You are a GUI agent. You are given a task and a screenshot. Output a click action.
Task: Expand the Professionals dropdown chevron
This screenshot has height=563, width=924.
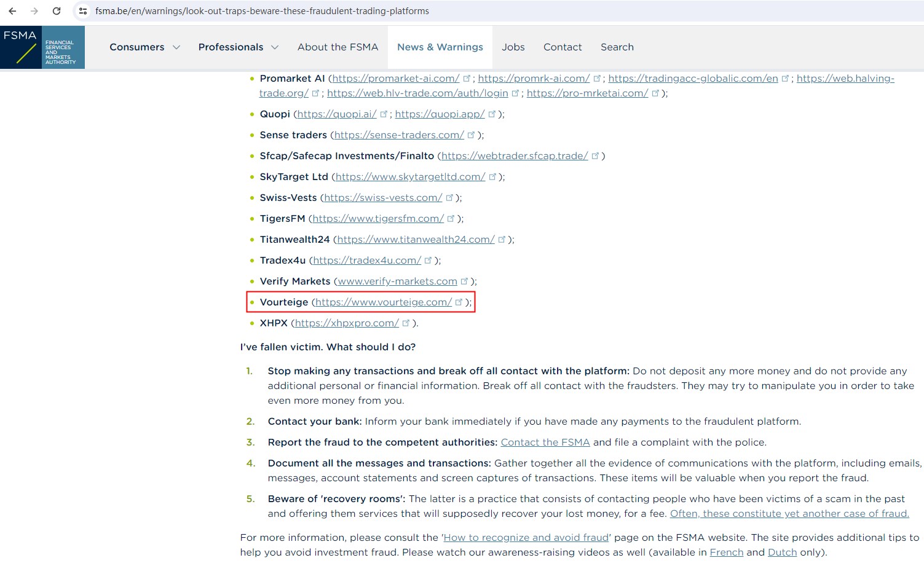coord(275,47)
